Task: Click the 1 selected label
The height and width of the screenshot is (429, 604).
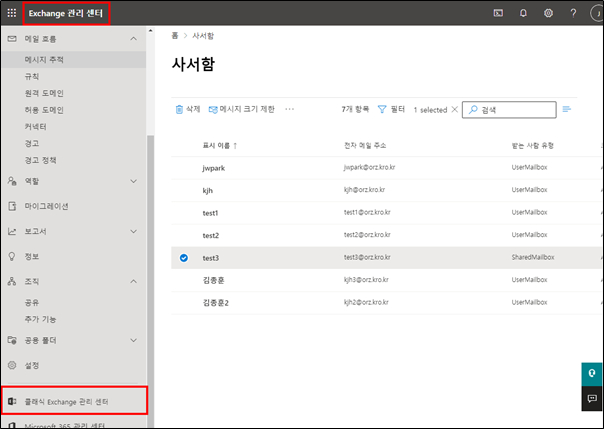Action: click(430, 110)
